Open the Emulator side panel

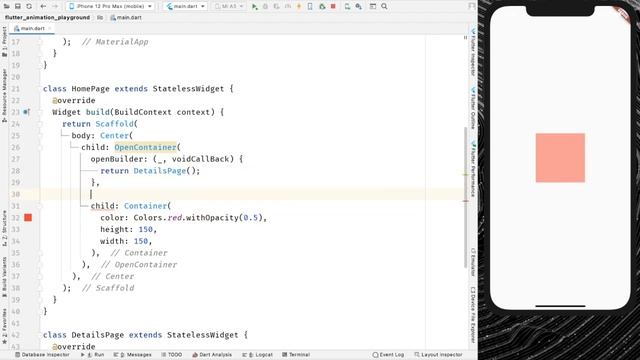473,262
